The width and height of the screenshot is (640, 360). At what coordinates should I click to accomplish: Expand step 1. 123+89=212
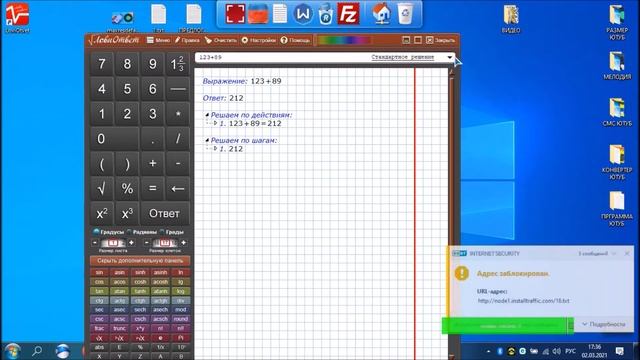pyautogui.click(x=216, y=123)
